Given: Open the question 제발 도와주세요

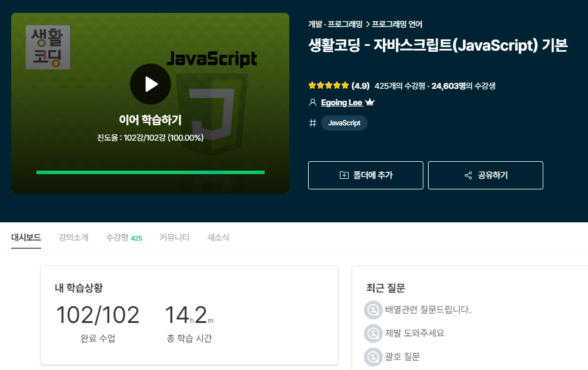Looking at the screenshot, I should coord(415,333).
